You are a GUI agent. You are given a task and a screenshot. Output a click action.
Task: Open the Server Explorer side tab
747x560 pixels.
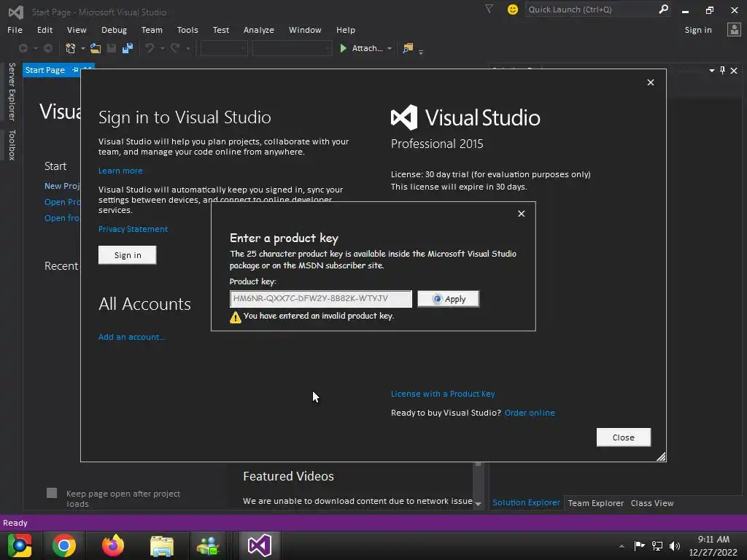click(x=12, y=91)
